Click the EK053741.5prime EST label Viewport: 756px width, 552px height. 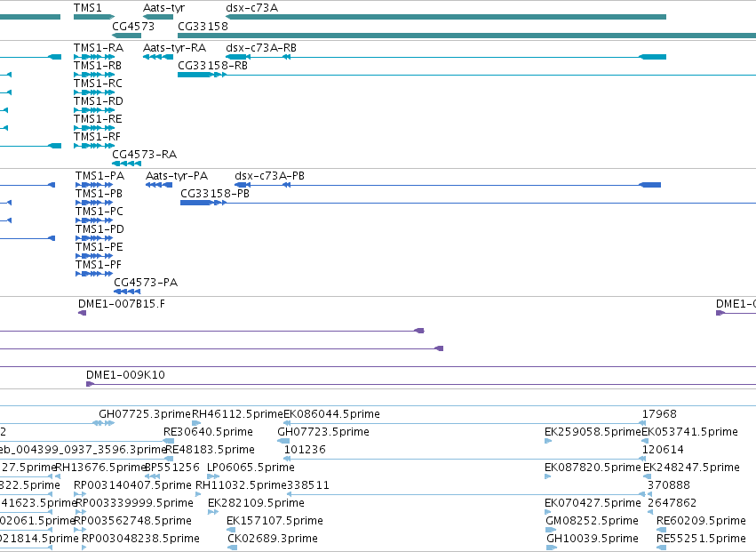tap(689, 432)
